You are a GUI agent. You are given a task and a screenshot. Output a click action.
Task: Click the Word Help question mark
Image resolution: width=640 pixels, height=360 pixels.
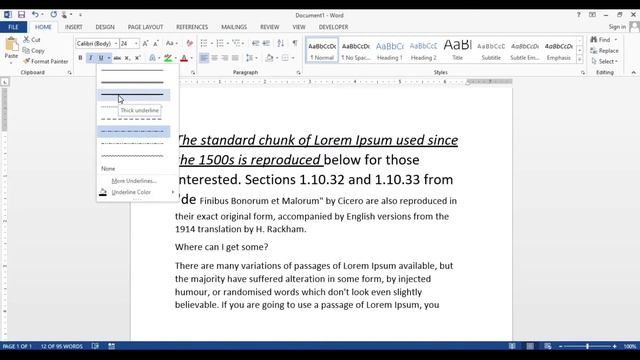click(x=578, y=15)
